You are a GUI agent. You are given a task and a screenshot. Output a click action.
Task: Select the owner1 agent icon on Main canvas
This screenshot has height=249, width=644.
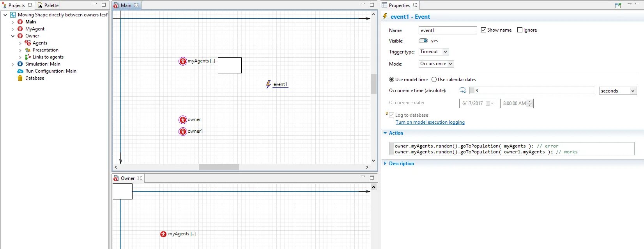183,132
